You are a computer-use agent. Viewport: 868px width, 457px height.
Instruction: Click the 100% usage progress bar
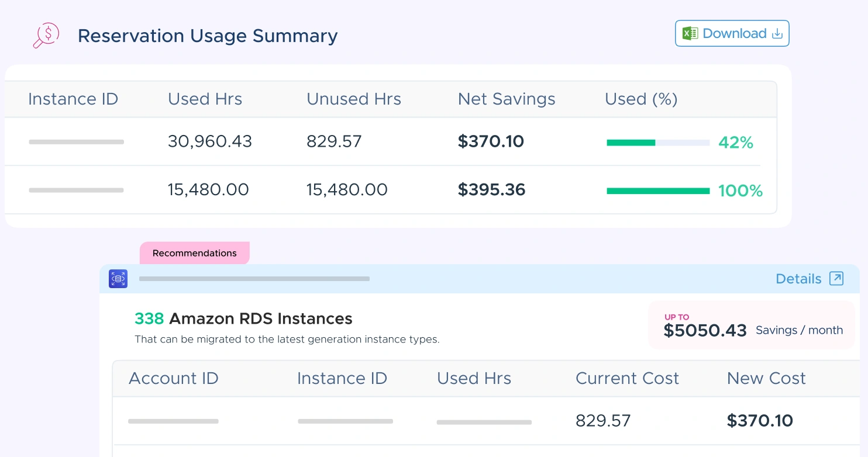point(658,191)
